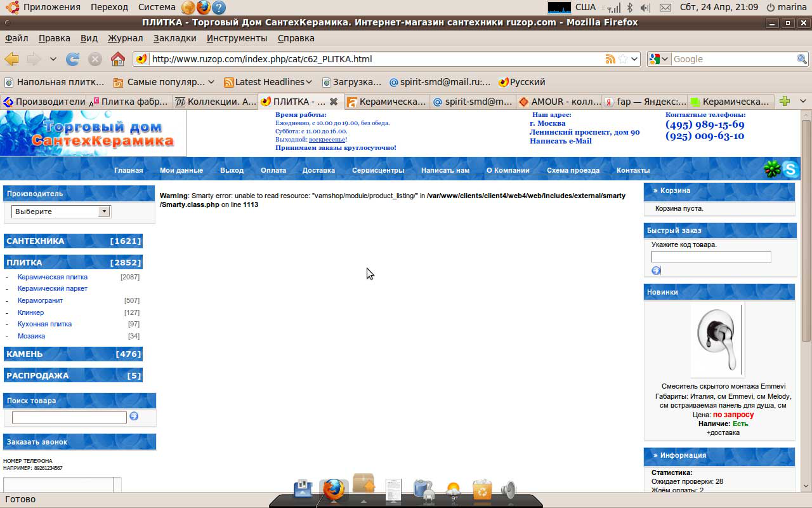Switch to the AMOUR - колл... tab
The width and height of the screenshot is (812, 508).
pyautogui.click(x=560, y=102)
